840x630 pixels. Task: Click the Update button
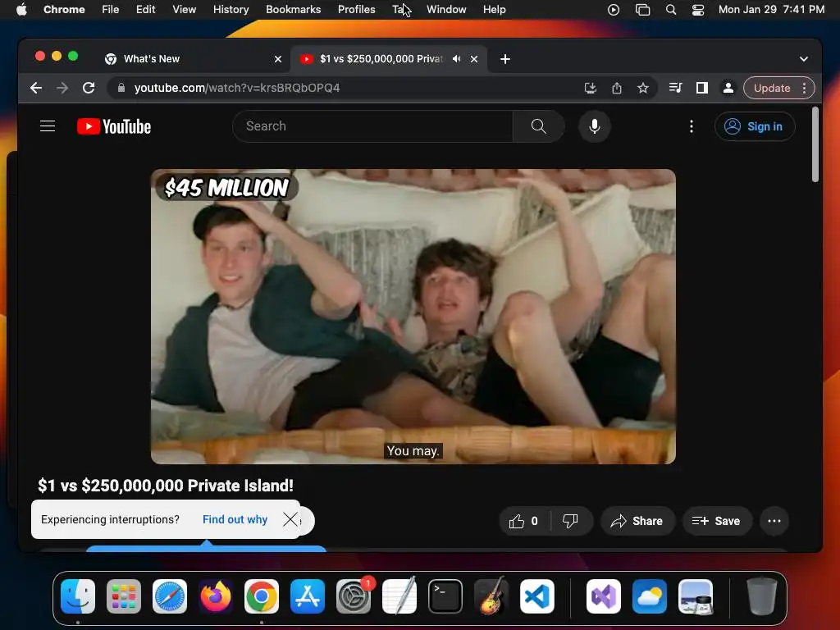click(771, 88)
